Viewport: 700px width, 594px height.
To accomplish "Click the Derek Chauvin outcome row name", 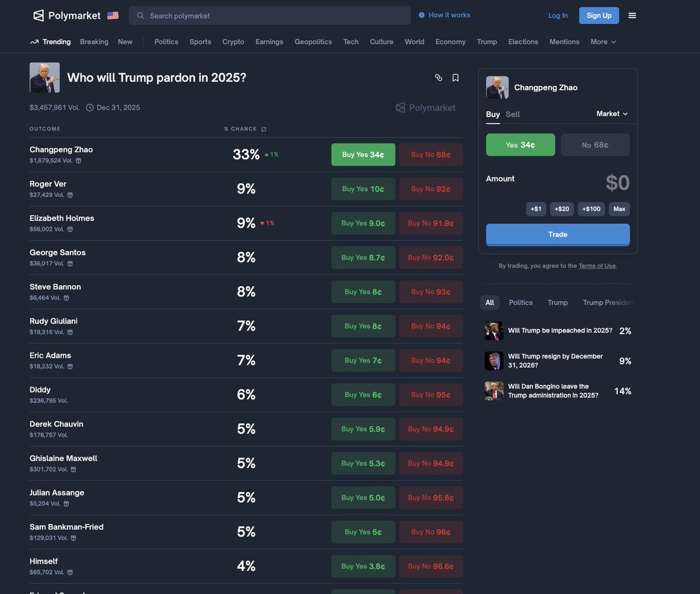I will 57,424.
